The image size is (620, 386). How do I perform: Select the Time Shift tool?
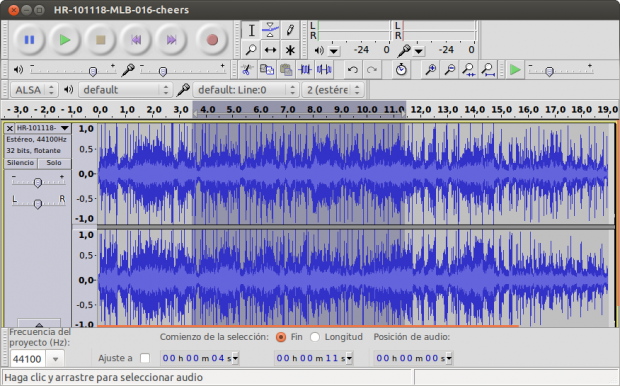pyautogui.click(x=270, y=50)
